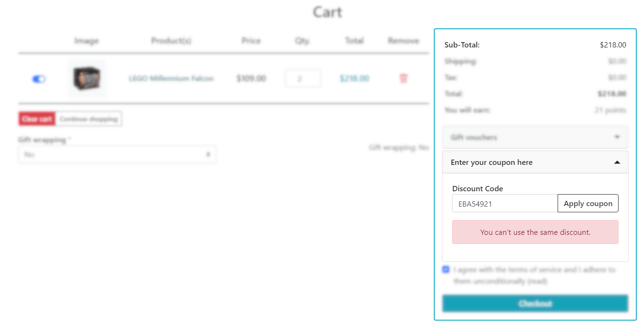Expand the Gift vouchers panel
The image size is (644, 324).
[x=535, y=137]
